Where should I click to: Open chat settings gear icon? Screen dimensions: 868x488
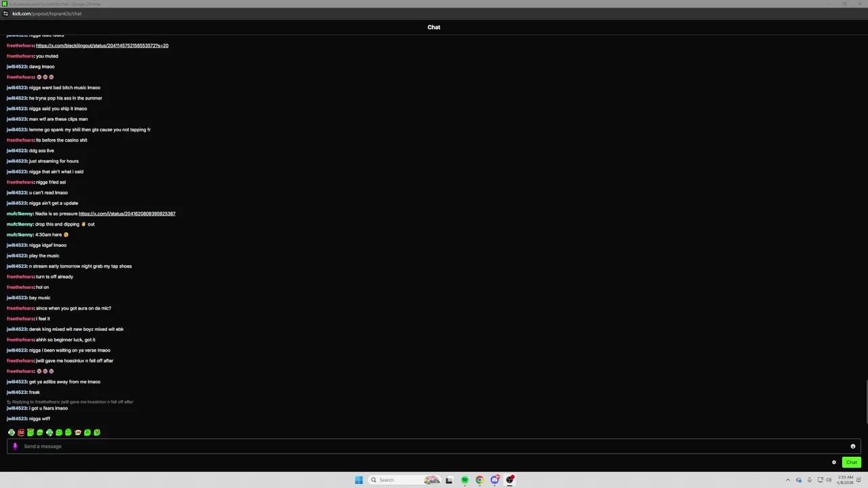pyautogui.click(x=834, y=462)
